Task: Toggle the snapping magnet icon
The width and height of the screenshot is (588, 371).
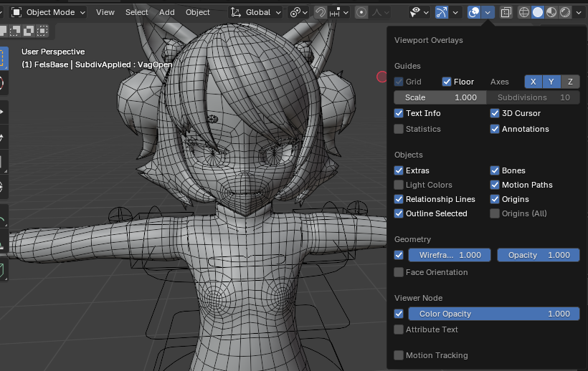Action: 321,12
